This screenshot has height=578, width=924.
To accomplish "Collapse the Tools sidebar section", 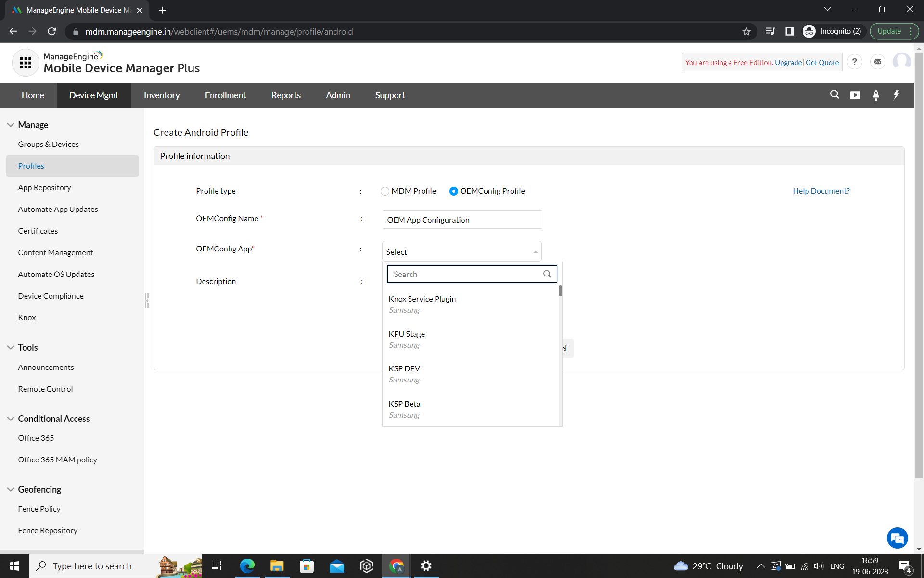I will pyautogui.click(x=11, y=347).
